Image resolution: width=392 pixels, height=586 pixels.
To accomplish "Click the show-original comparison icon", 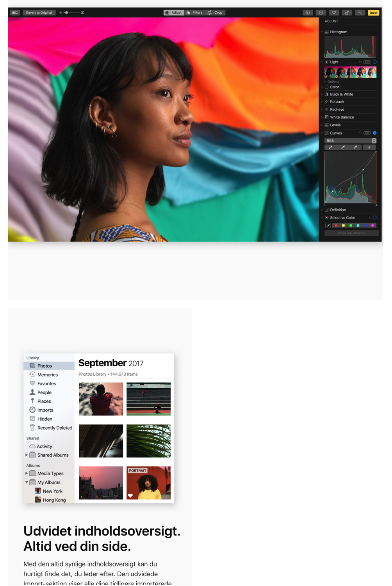I will click(x=15, y=13).
